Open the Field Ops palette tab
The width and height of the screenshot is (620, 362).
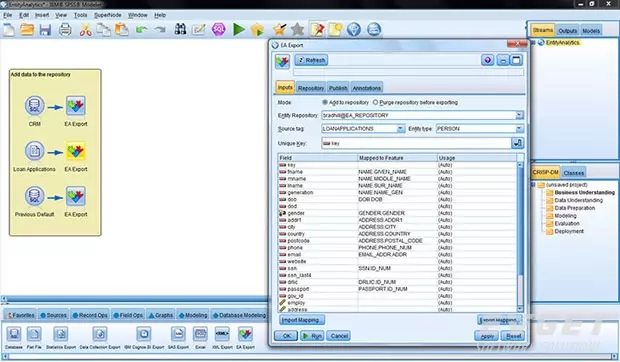pos(129,315)
